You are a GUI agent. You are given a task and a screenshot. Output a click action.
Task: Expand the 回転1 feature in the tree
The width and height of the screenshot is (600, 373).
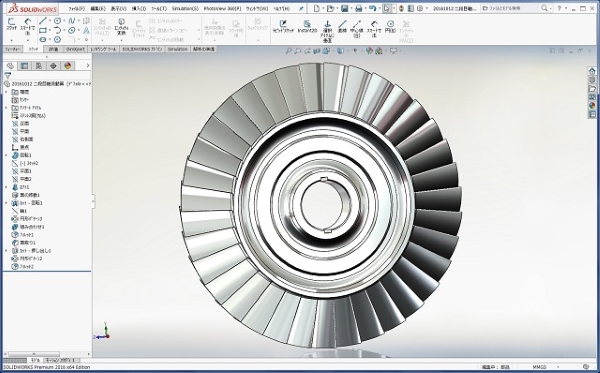[x=6, y=155]
